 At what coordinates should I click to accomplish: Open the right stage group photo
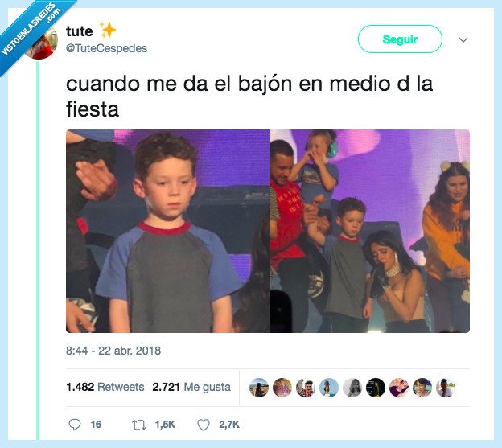(370, 231)
